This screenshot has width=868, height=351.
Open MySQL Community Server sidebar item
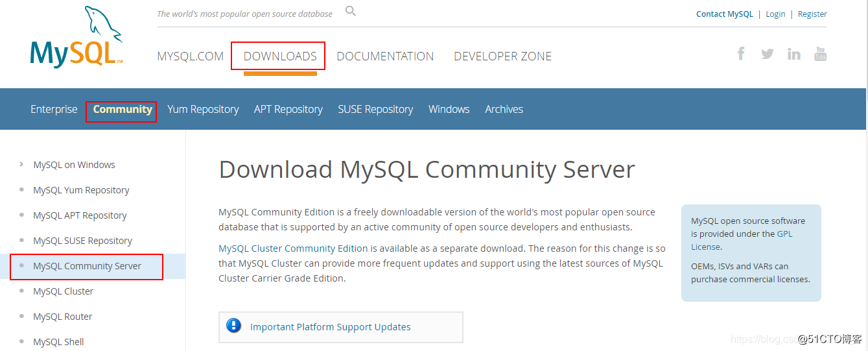87,266
